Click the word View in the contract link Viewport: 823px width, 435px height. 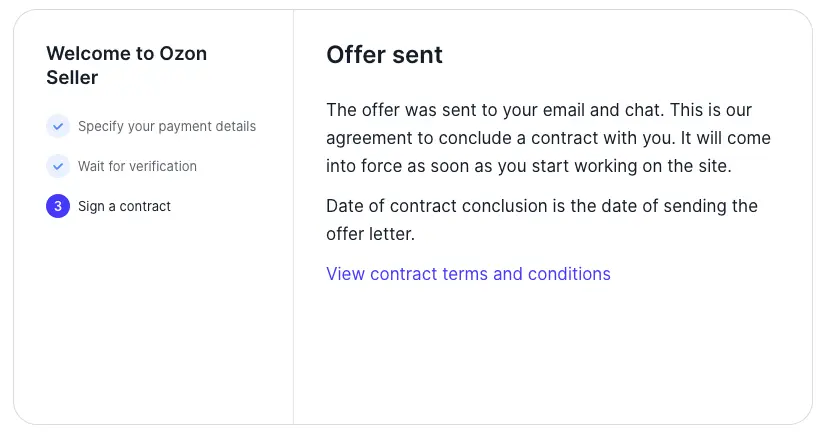[345, 274]
